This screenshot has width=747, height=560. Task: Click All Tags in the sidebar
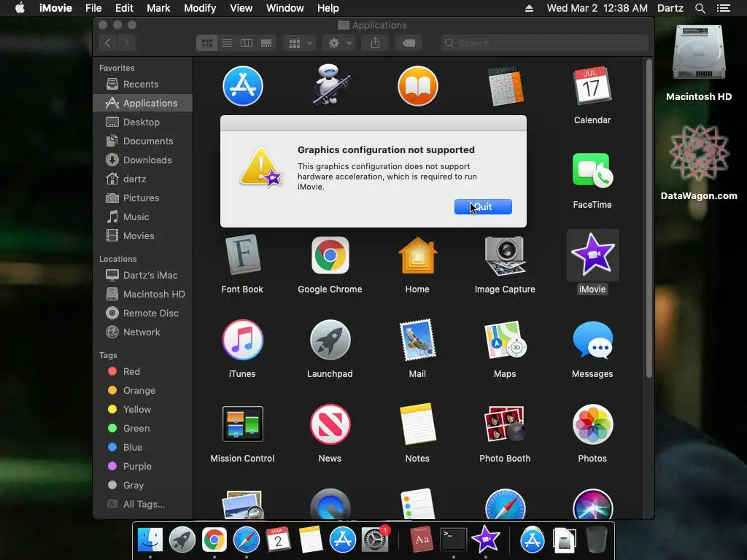(142, 505)
